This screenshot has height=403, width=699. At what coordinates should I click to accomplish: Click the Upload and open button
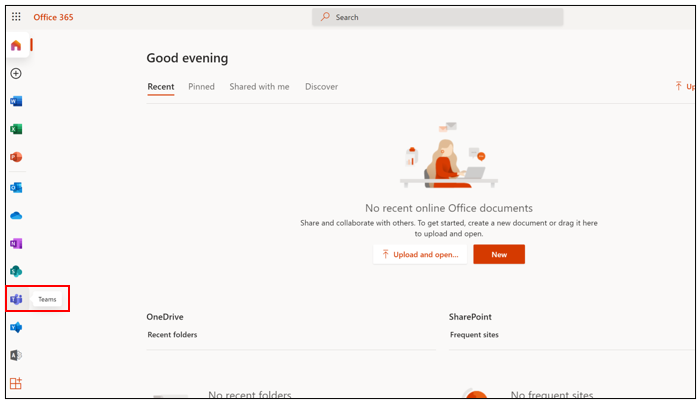tap(419, 255)
